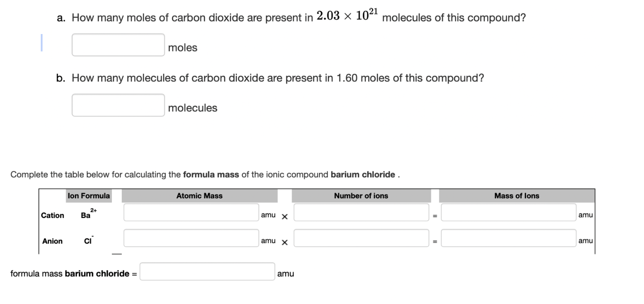Viewport: 644px width, 304px height.
Task: Click the Mass of Ions field for barium
Action: click(508, 213)
